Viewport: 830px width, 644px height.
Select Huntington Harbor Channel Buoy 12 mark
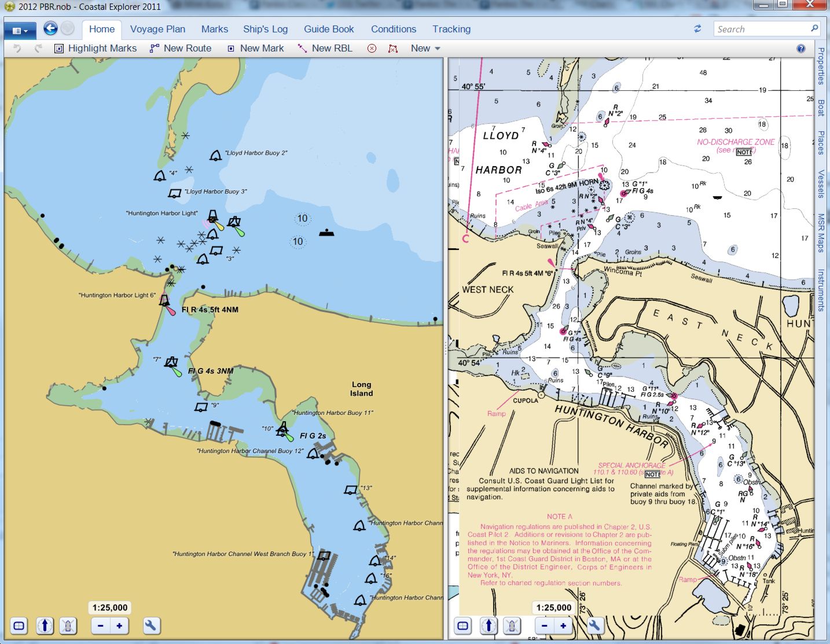point(313,454)
